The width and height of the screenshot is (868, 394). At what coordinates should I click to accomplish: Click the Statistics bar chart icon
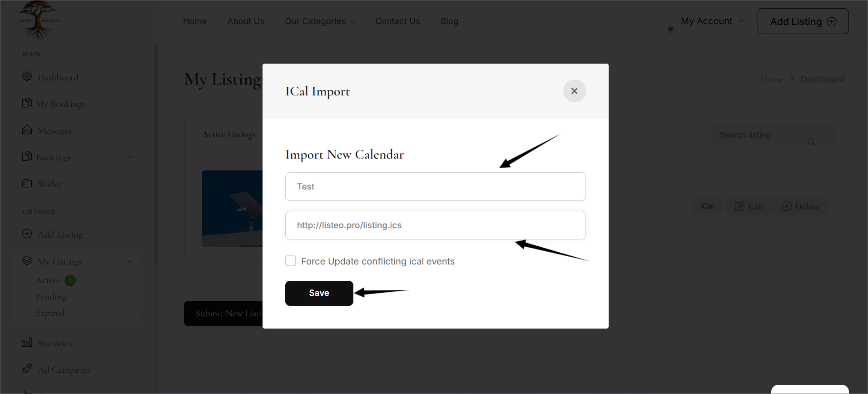(x=27, y=342)
